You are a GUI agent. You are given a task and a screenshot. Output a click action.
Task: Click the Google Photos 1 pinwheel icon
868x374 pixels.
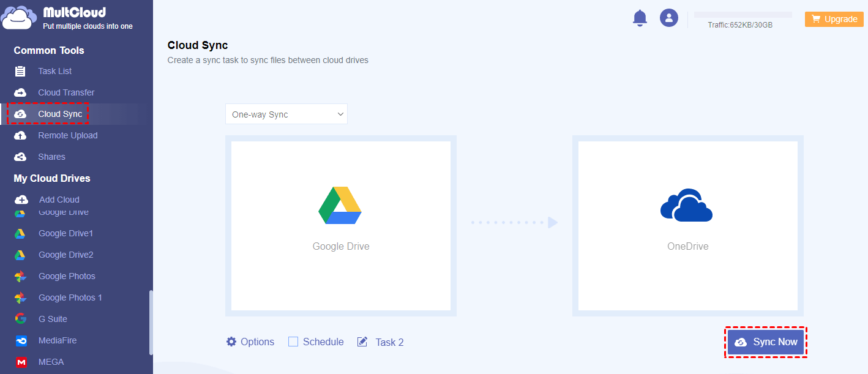(x=20, y=297)
